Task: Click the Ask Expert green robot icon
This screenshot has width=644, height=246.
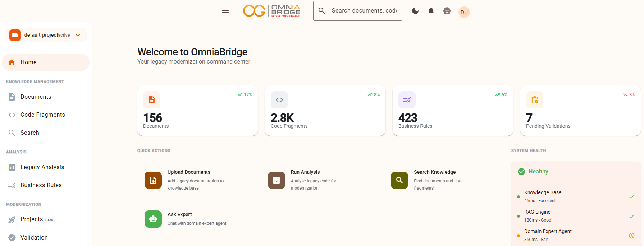Action: tap(153, 219)
